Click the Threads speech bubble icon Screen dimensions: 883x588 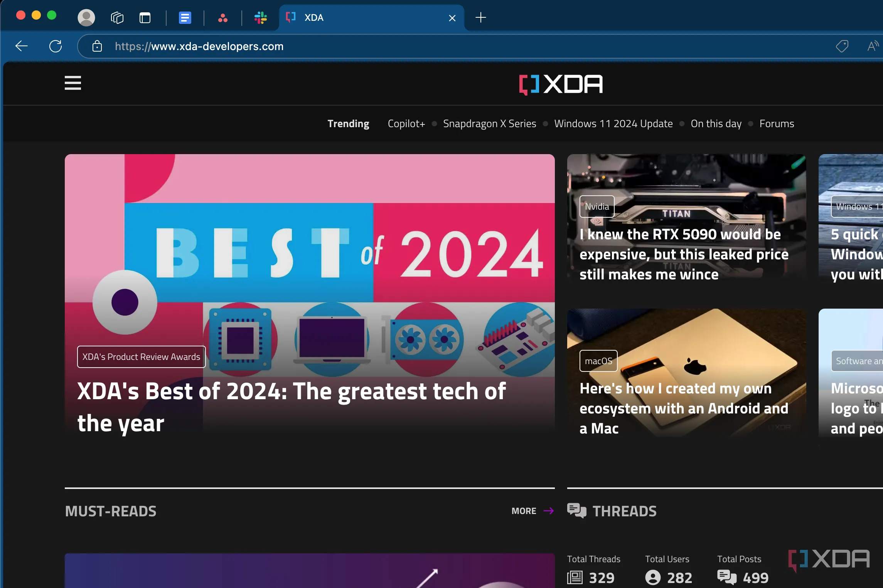[x=577, y=511]
